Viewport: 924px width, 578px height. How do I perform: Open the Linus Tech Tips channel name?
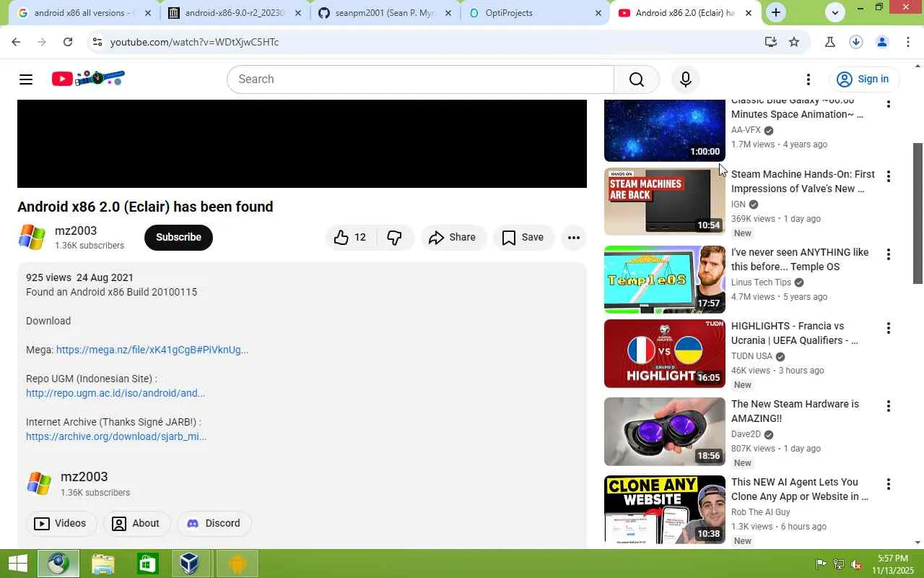pos(762,282)
